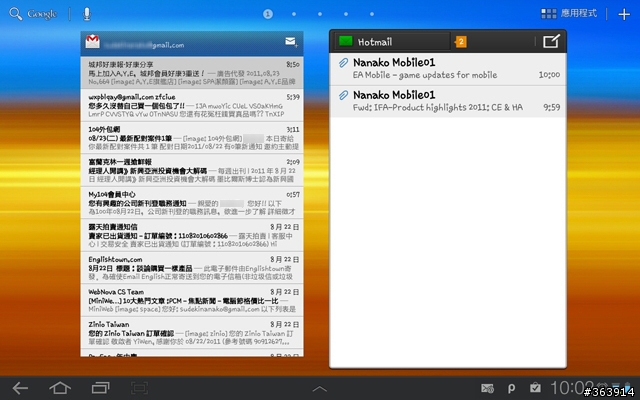The height and width of the screenshot is (400, 640).
Task: Open the IFA-Product highlights 2011 email
Action: pos(448,102)
